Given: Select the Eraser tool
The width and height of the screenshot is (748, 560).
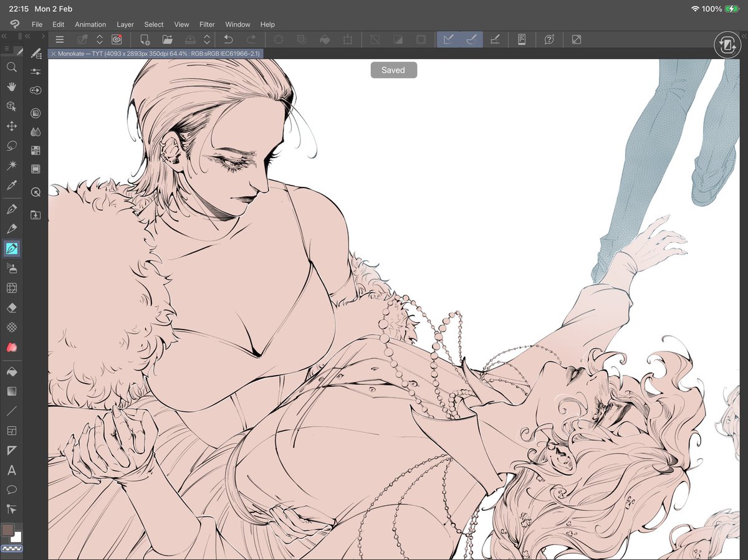Looking at the screenshot, I should click(11, 307).
